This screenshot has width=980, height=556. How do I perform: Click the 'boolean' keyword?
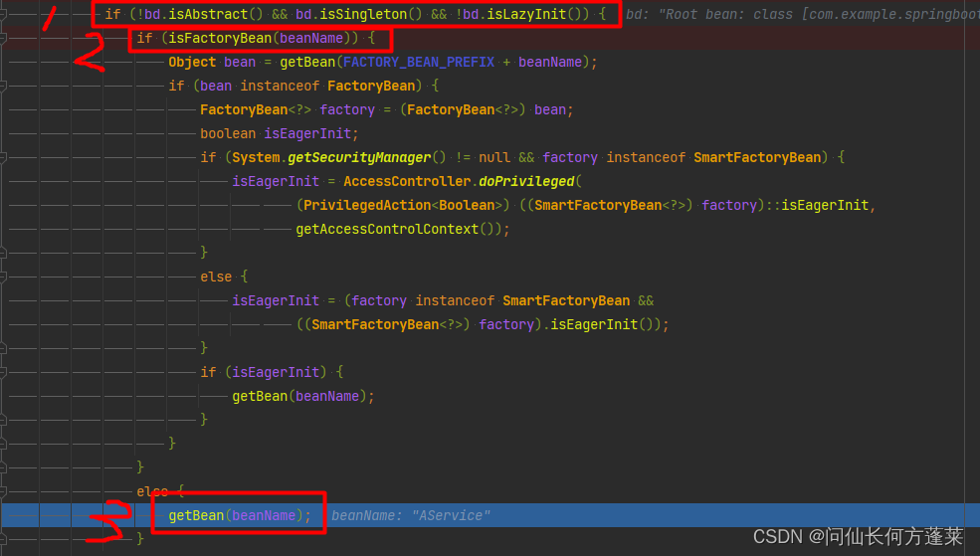tap(228, 133)
